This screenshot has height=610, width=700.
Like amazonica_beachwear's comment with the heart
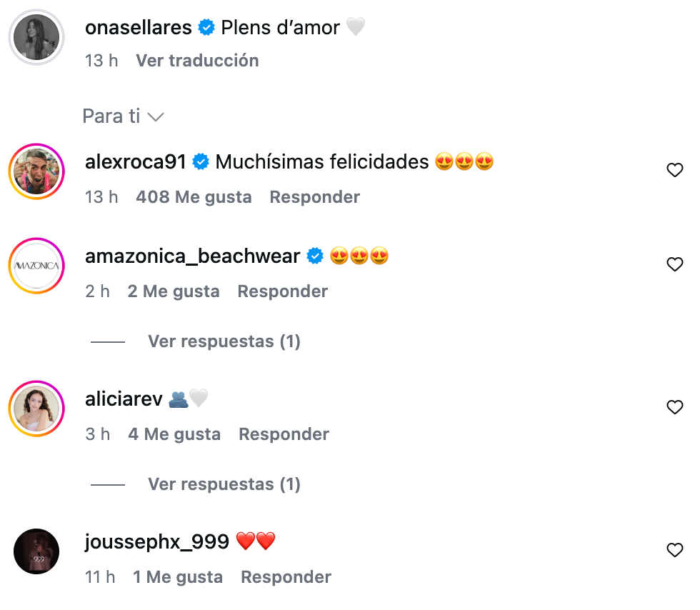point(674,264)
